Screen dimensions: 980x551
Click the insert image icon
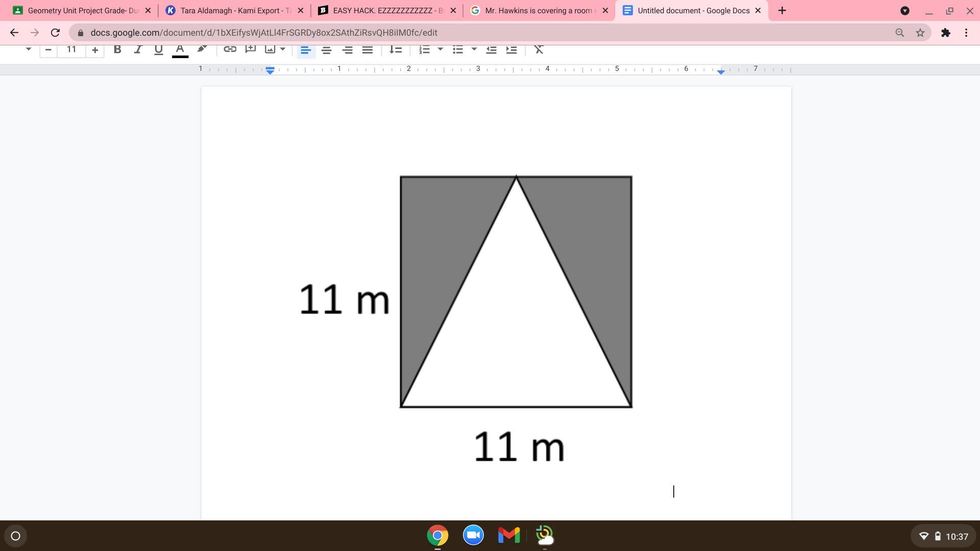click(x=270, y=49)
